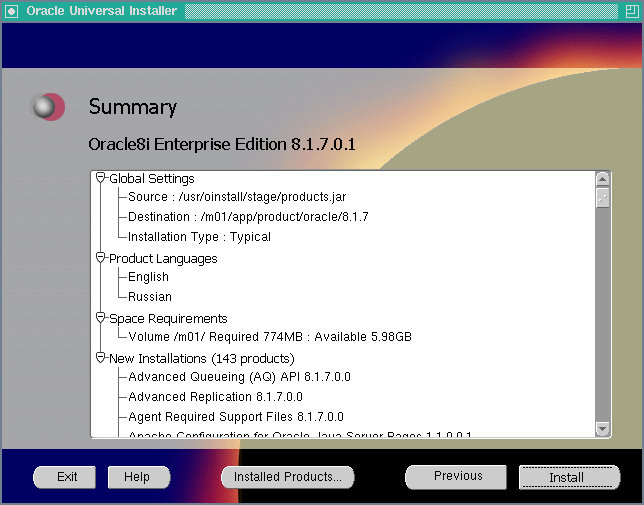Viewport: 644px width, 505px height.
Task: Go back with the Previous button
Action: (x=458, y=476)
